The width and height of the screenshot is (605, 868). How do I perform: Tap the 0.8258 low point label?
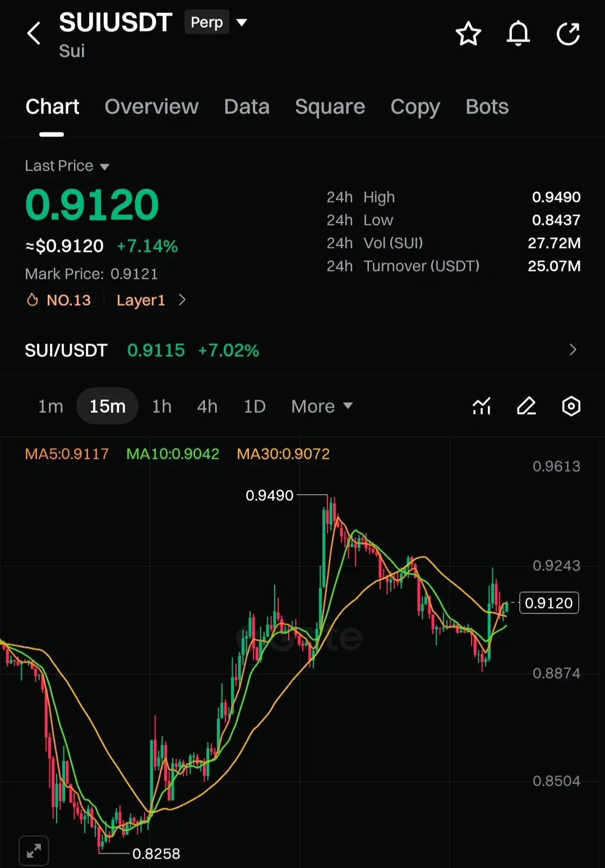pyautogui.click(x=156, y=853)
